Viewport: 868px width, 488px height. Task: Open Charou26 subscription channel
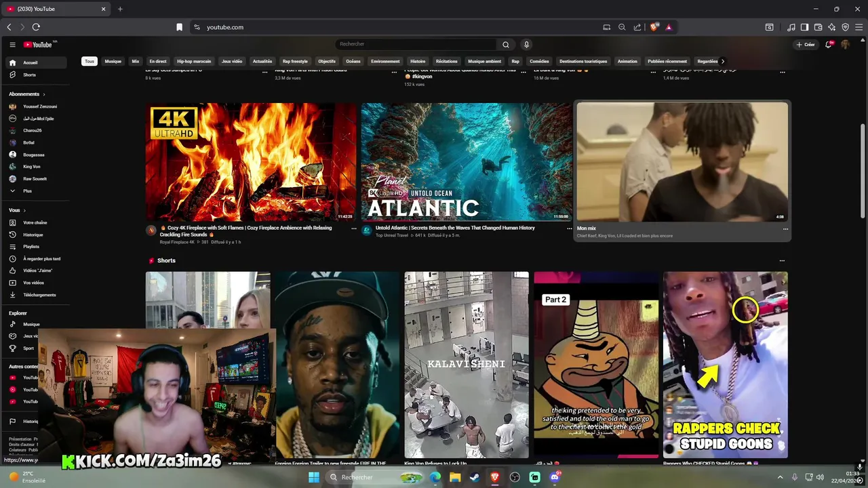(34, 130)
